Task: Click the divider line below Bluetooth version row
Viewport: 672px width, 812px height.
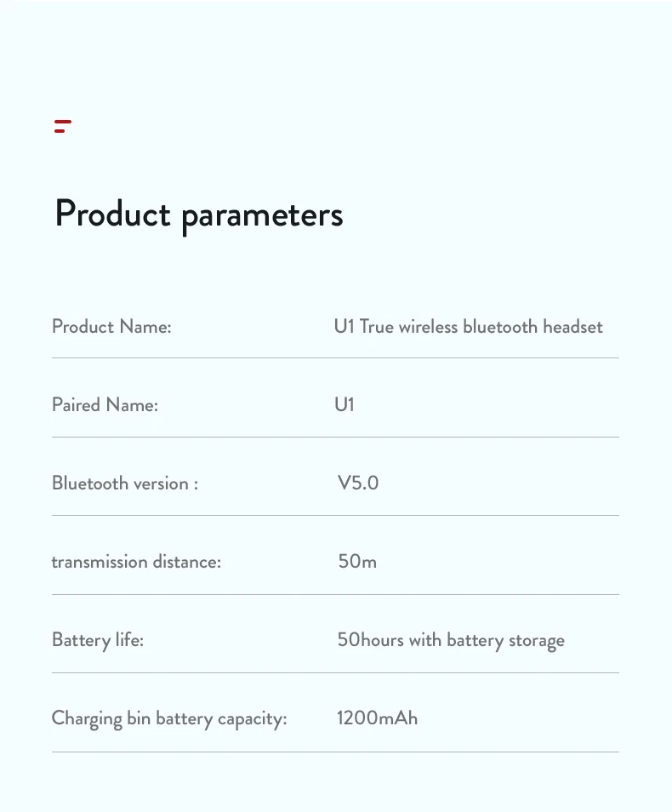Action: point(335,516)
